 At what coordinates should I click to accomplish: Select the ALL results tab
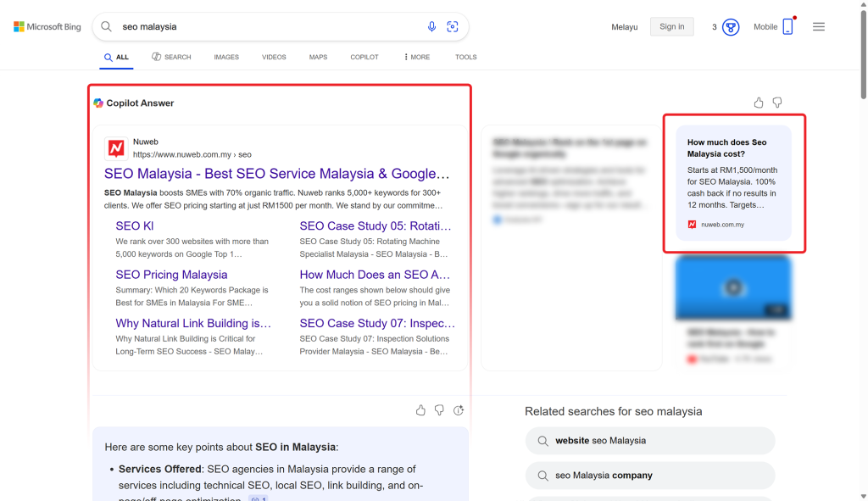[x=116, y=57]
